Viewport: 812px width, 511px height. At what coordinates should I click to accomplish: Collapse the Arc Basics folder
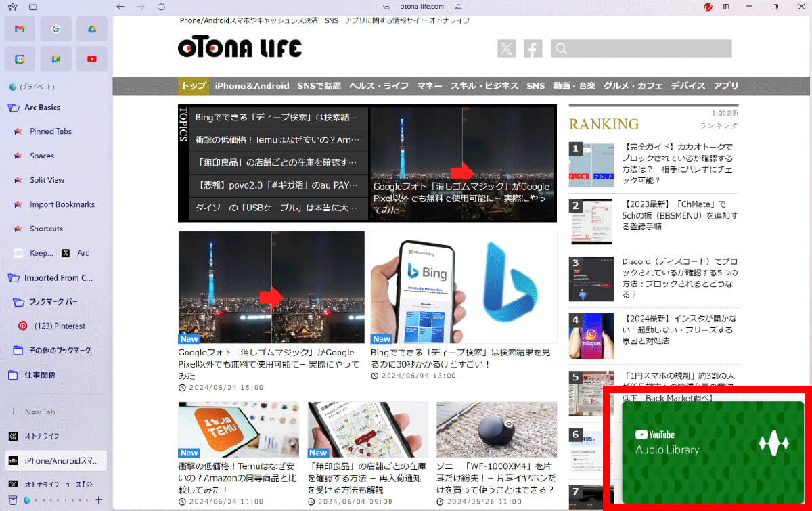tap(13, 107)
